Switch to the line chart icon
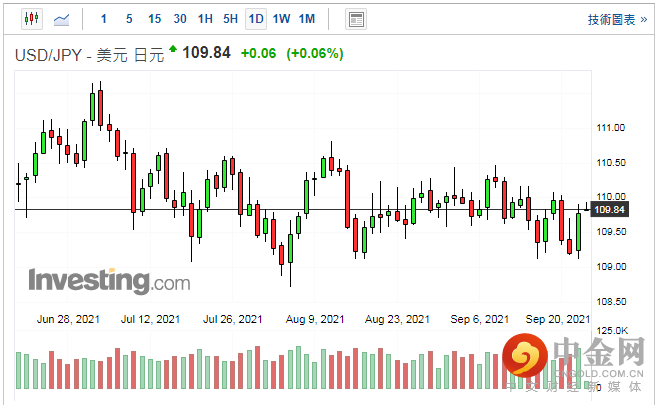 tap(61, 19)
